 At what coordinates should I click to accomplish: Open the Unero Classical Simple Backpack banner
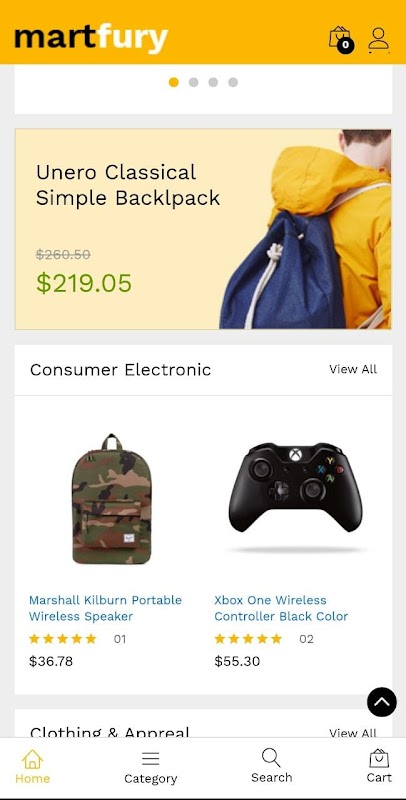point(203,229)
